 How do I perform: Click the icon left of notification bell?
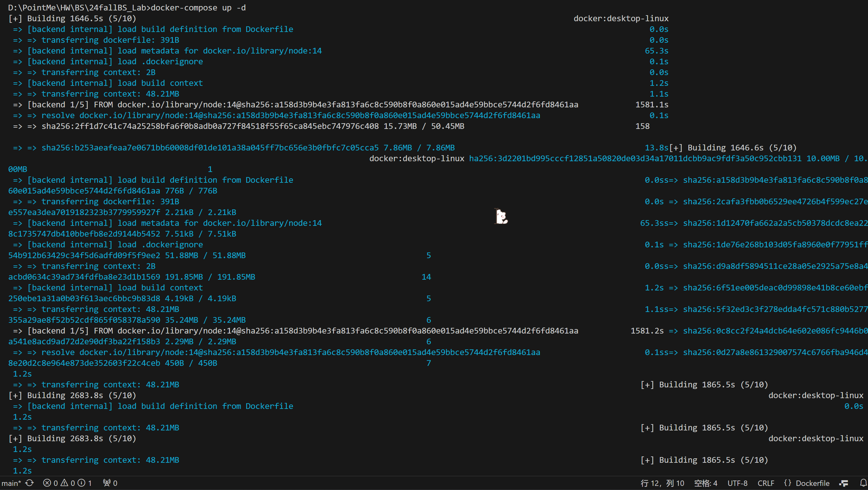pyautogui.click(x=843, y=483)
